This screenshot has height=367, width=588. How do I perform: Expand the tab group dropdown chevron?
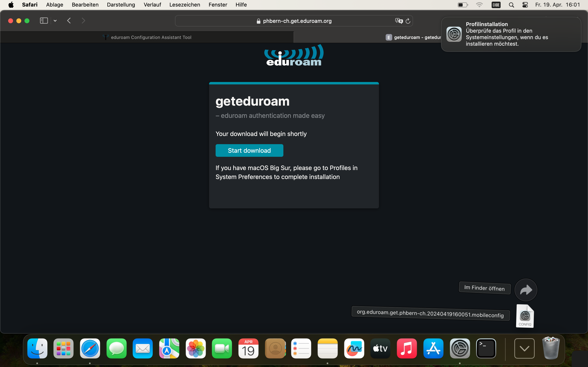(55, 21)
